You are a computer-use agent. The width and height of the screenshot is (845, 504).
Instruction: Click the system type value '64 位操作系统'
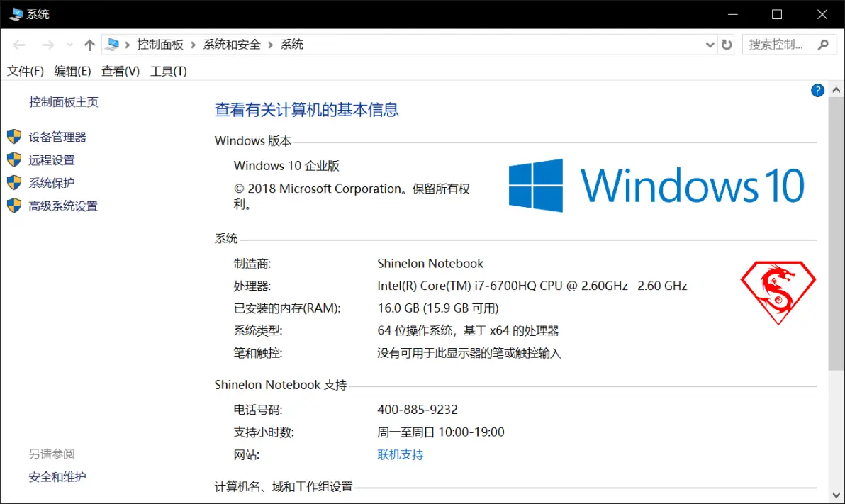point(415,330)
